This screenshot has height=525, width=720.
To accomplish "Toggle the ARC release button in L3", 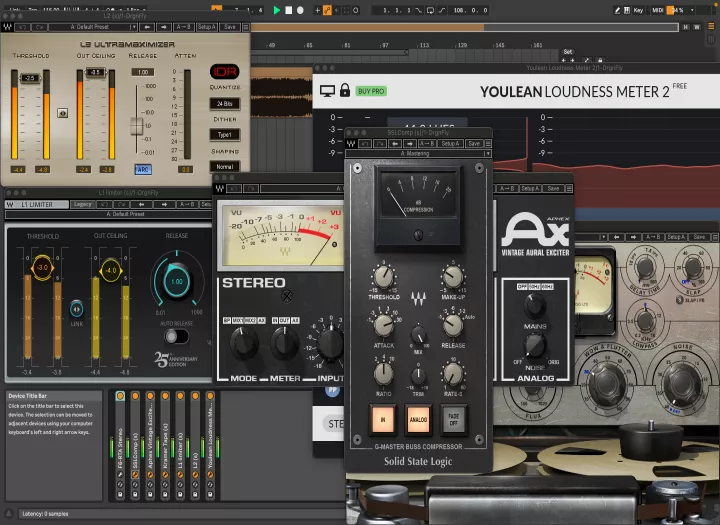I will pyautogui.click(x=143, y=169).
